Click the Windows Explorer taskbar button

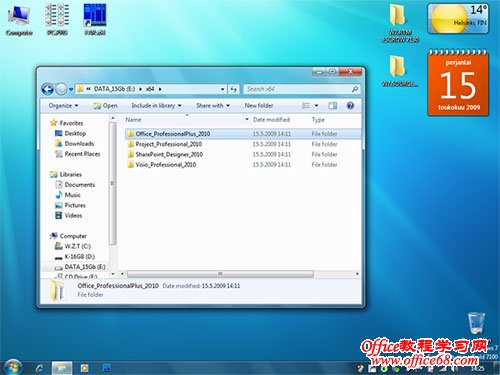[62, 368]
